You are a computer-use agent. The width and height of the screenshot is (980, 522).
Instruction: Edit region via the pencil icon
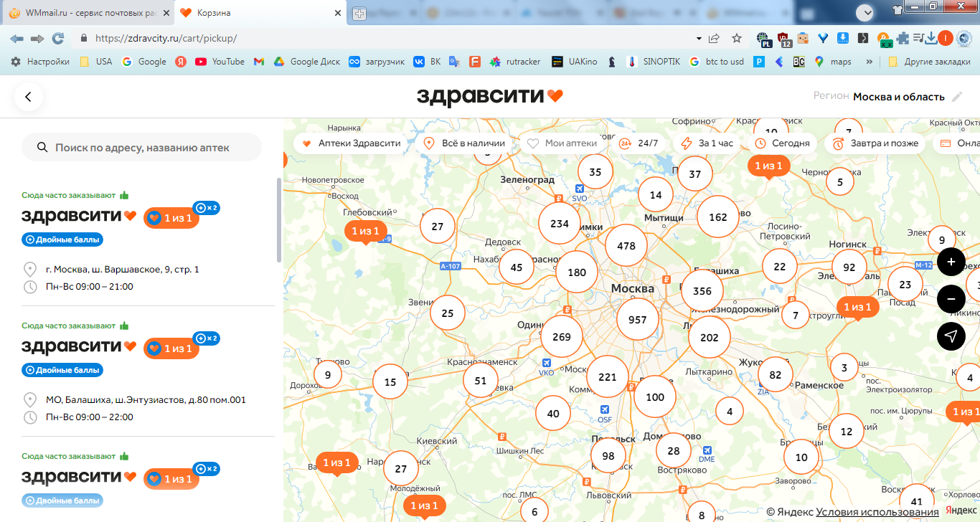tap(956, 97)
